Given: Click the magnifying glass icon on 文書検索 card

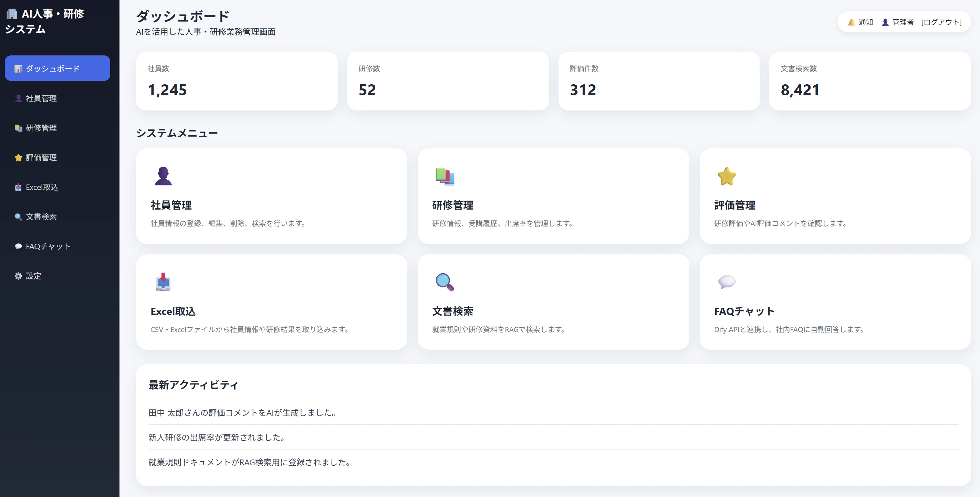Looking at the screenshot, I should point(445,282).
